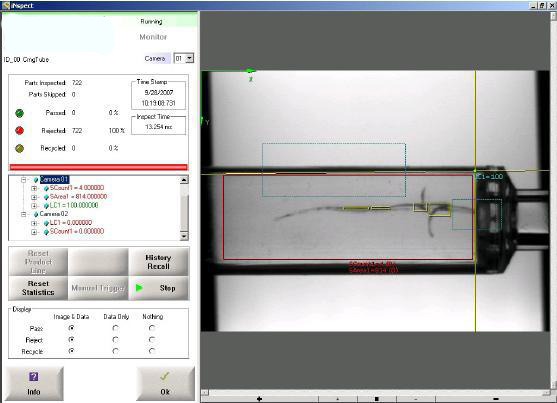The width and height of the screenshot is (557, 403).
Task: Select Camera02 in the results tree
Action: (x=54, y=214)
